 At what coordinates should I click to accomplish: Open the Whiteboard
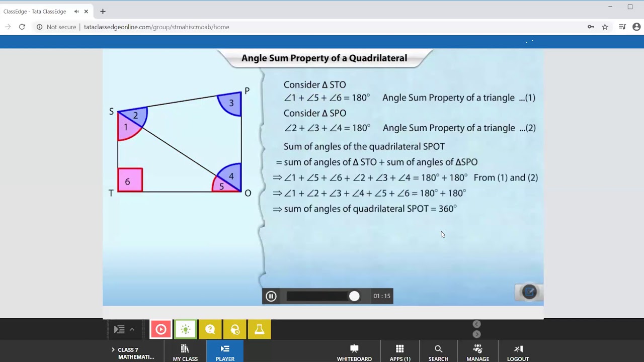354,353
